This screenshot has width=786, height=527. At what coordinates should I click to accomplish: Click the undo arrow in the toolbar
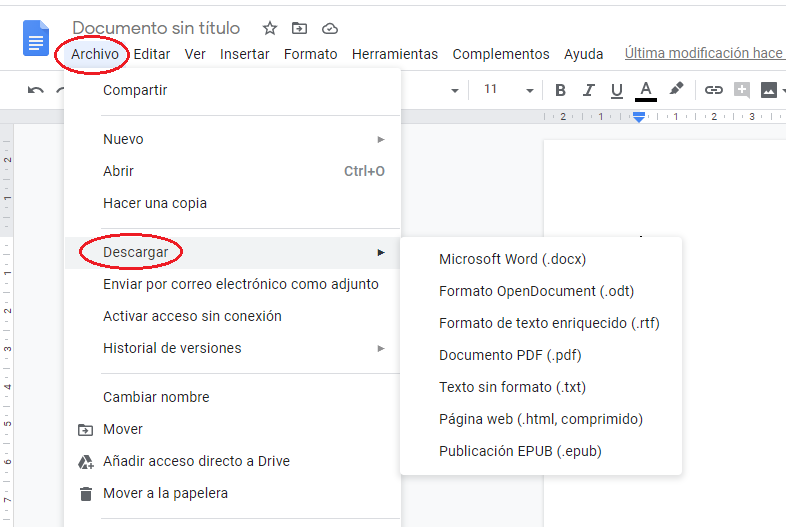(36, 90)
